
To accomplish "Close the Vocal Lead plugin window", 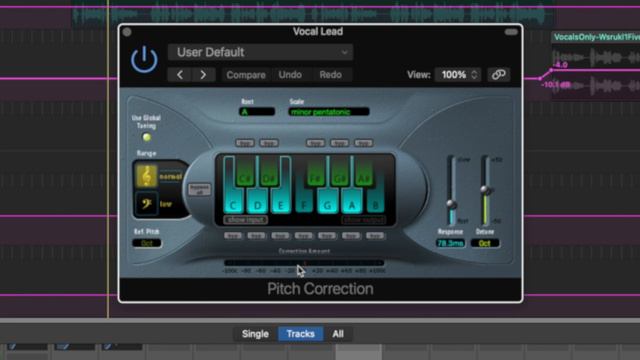I will click(127, 32).
